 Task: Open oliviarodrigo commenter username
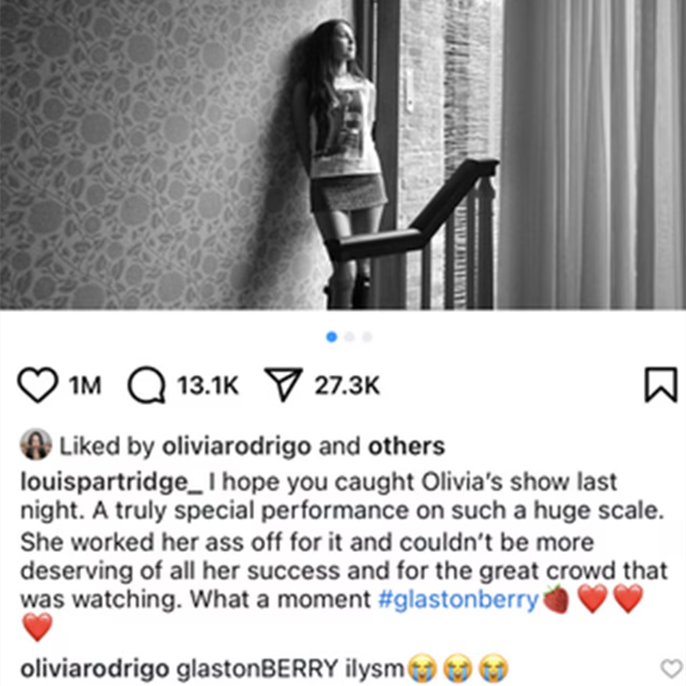(x=94, y=668)
